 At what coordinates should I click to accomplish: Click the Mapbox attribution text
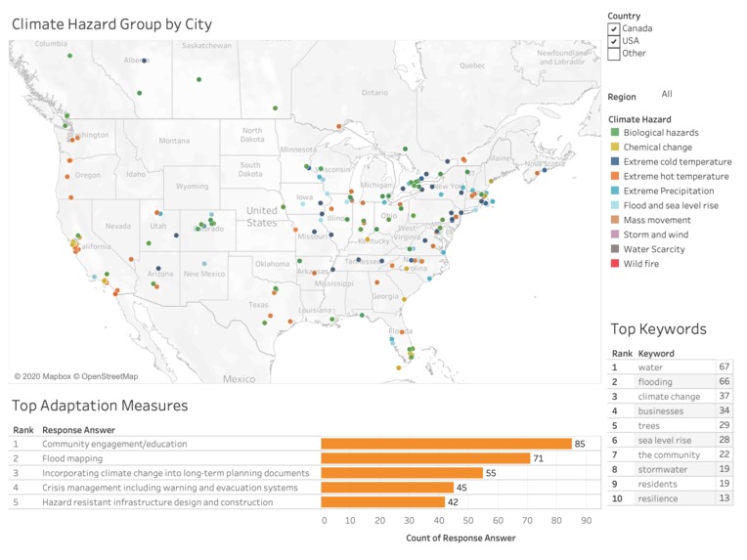click(x=42, y=376)
